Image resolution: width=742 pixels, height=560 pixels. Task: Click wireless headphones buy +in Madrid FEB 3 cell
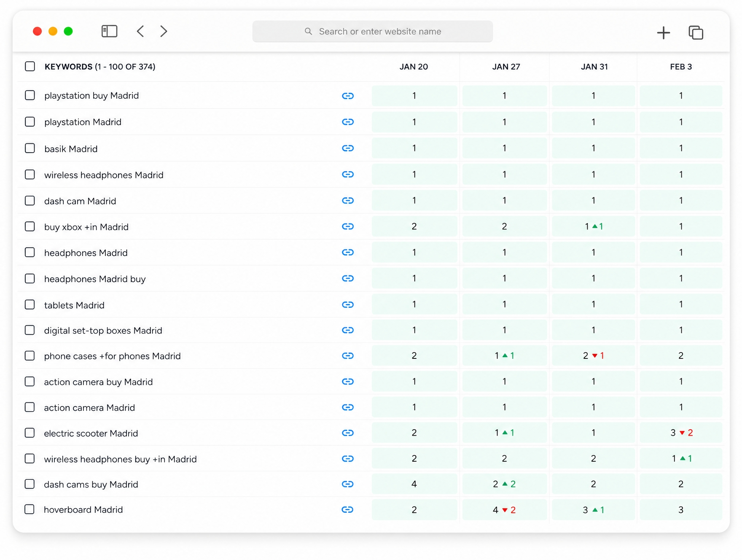(681, 458)
